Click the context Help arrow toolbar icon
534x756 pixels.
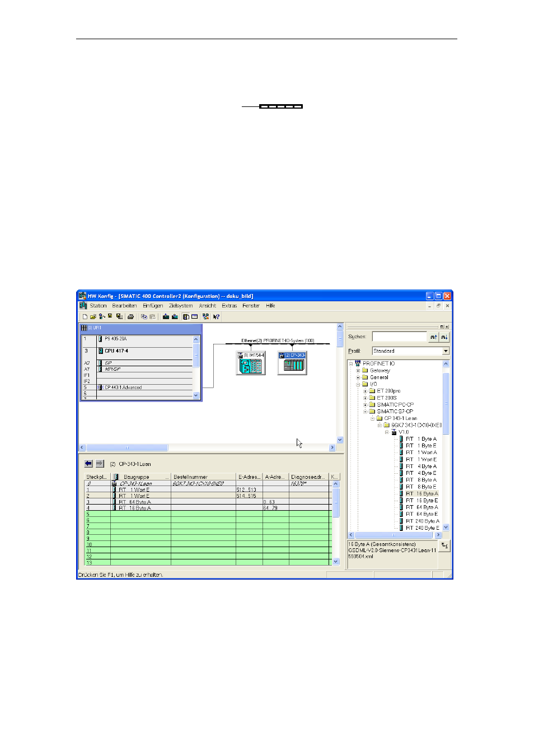(216, 317)
